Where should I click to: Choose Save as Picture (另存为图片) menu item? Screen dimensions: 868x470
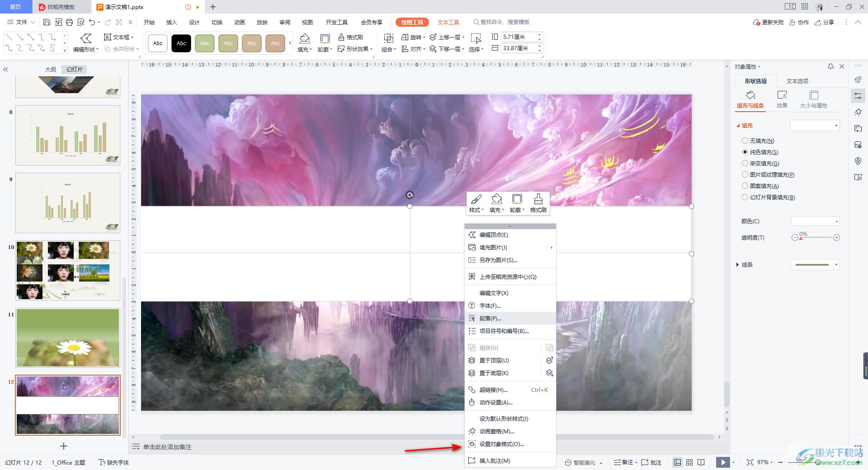510,260
